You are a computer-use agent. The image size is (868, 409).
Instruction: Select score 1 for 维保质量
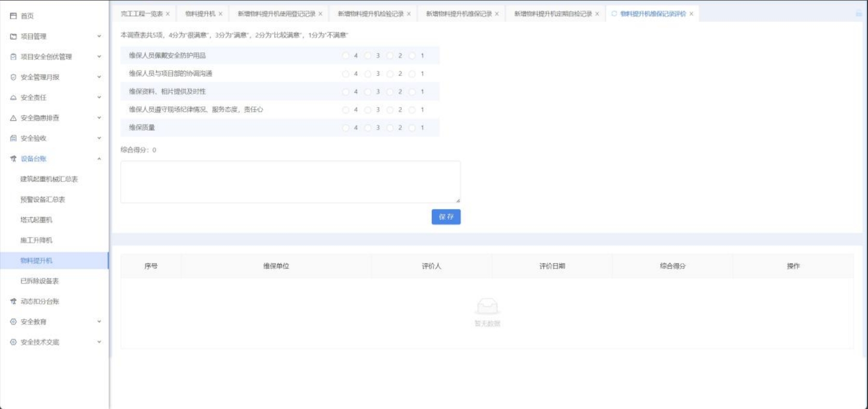point(412,128)
